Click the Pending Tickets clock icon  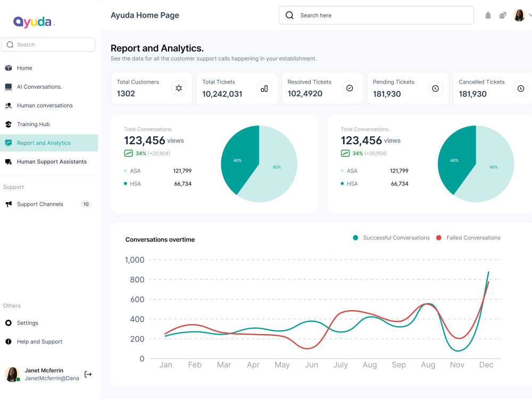[435, 88]
